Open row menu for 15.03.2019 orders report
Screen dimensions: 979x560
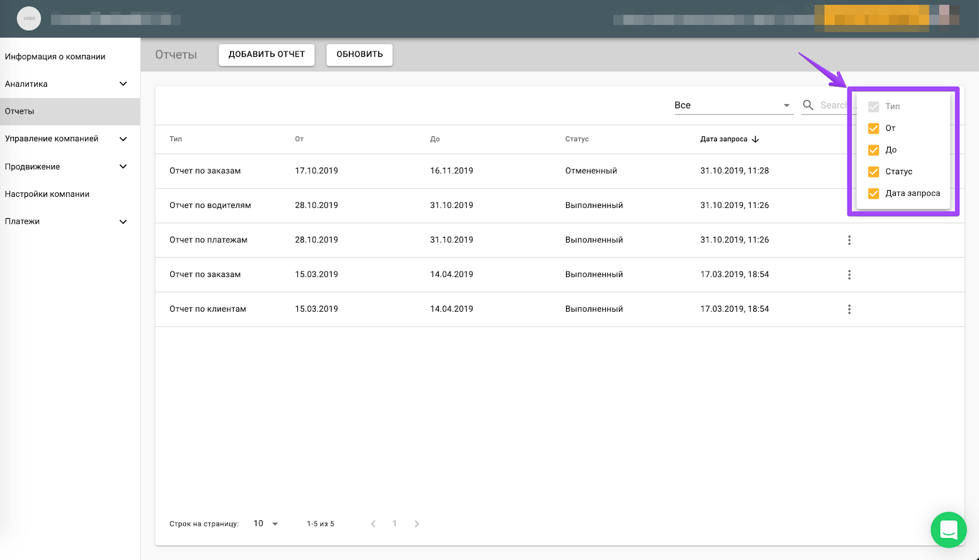coord(849,274)
